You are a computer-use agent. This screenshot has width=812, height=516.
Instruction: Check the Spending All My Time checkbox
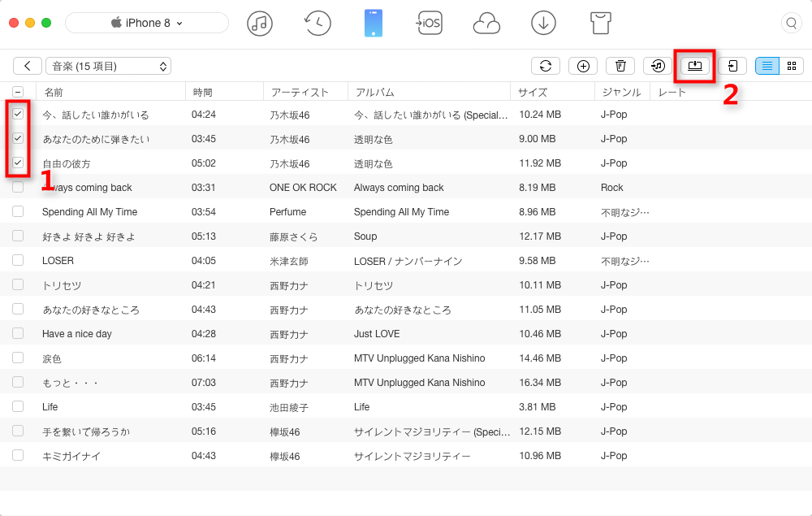(x=18, y=211)
